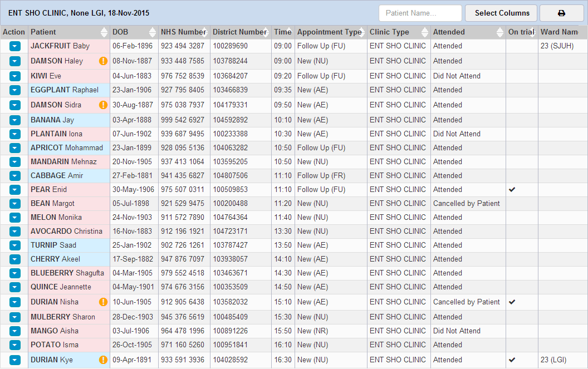This screenshot has width=588, height=369.
Task: Click the warning icon beside DURIAN Kye
Action: tap(103, 360)
